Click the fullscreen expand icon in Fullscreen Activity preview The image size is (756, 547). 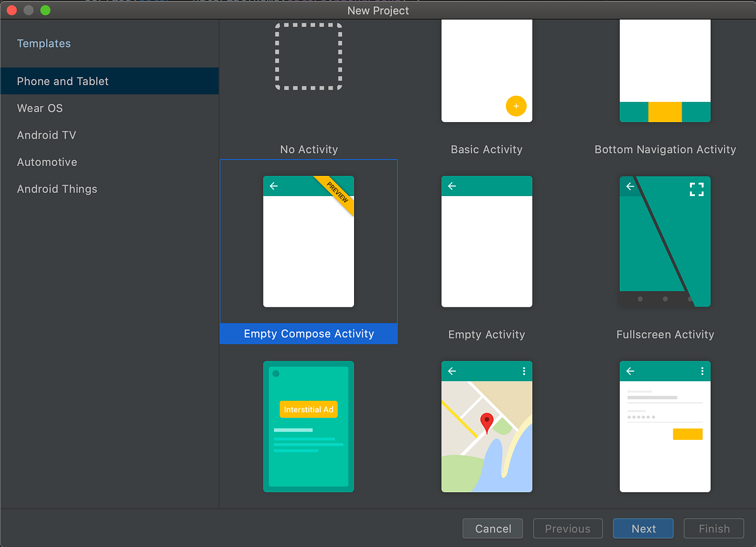click(x=697, y=188)
